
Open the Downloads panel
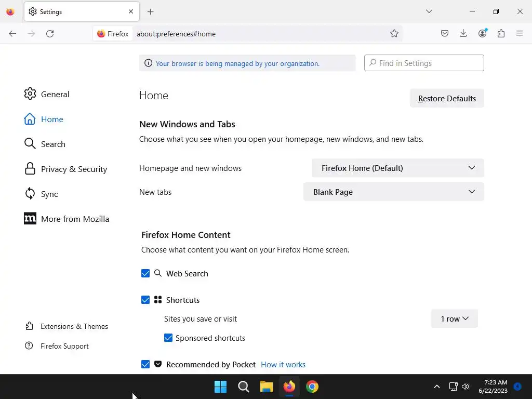coord(463,33)
